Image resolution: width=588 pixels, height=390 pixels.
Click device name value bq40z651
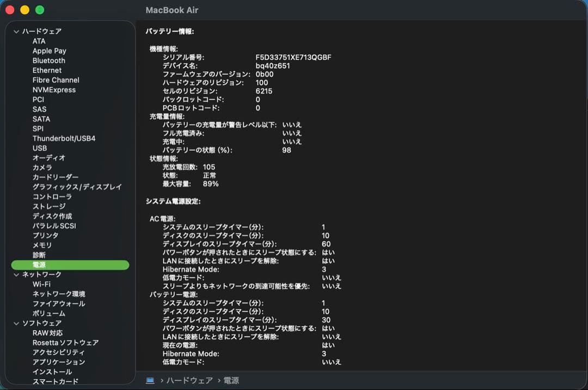tap(273, 66)
